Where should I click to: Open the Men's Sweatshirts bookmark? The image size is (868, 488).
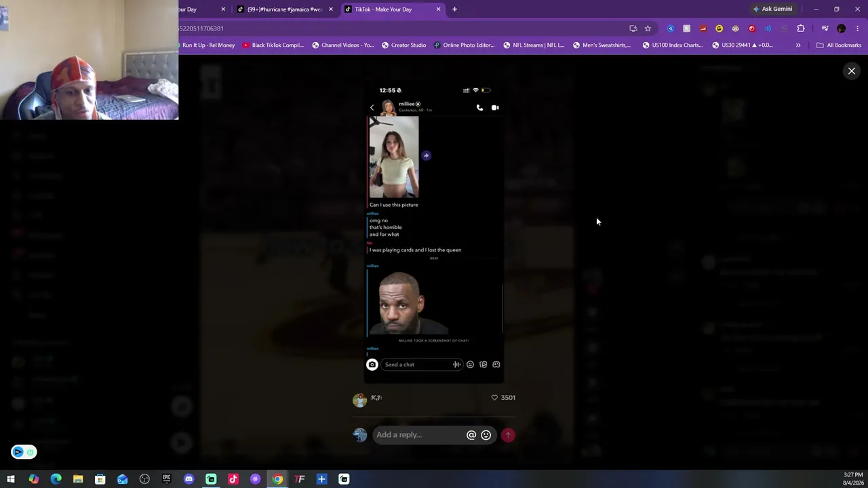pos(601,45)
